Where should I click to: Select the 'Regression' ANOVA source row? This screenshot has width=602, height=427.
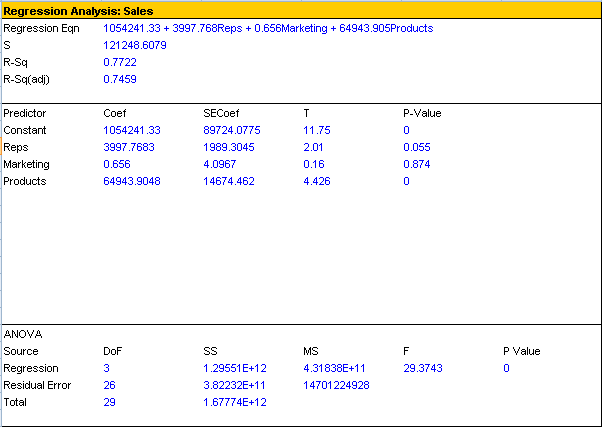[31, 368]
